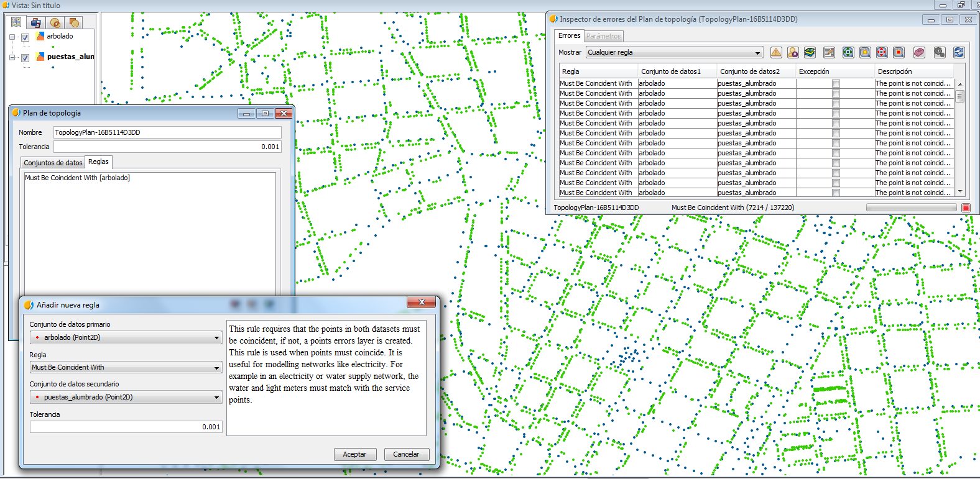The image size is (980, 479).
Task: Click the stacked layers icon in inspector toolbar
Action: [810, 53]
